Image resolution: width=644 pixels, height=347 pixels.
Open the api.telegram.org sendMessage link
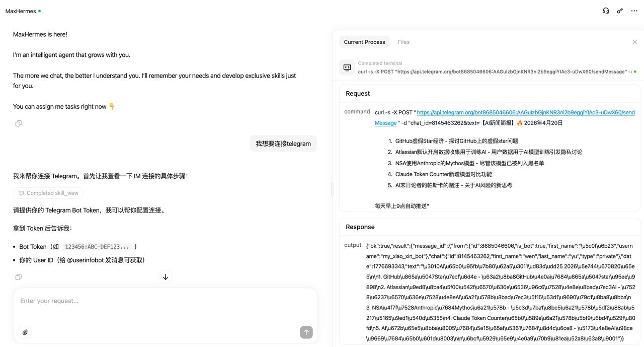point(505,118)
